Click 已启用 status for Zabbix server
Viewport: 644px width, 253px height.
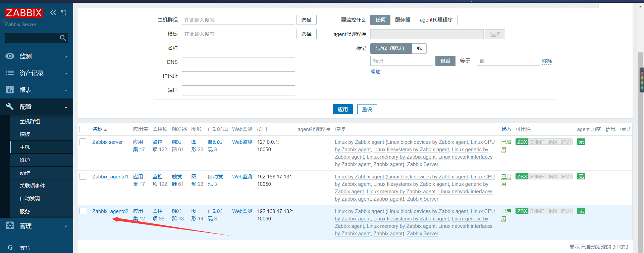point(506,145)
